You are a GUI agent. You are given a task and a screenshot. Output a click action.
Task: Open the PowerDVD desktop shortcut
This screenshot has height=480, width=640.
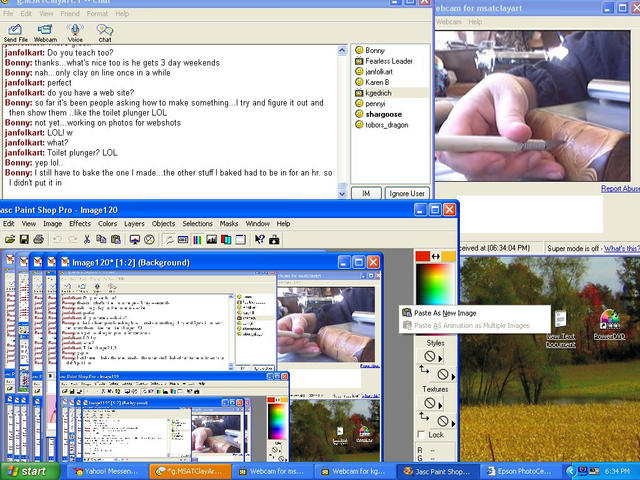click(609, 325)
